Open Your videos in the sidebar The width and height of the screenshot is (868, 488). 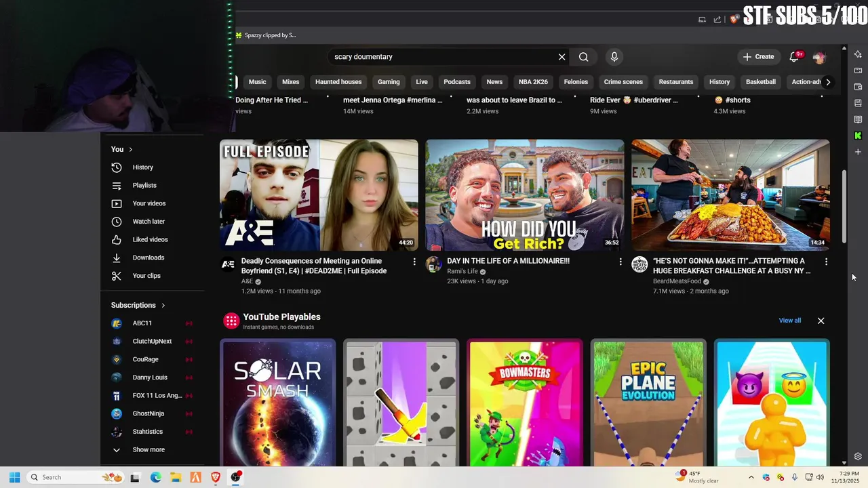point(153,203)
